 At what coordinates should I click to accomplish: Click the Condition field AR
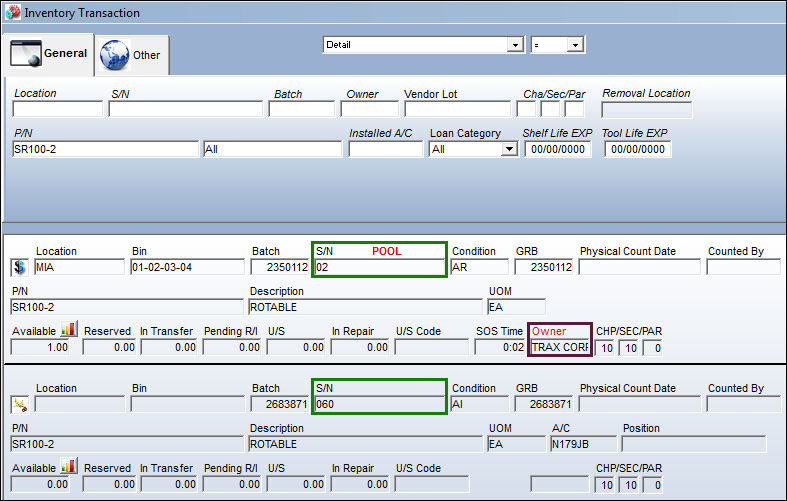479,267
